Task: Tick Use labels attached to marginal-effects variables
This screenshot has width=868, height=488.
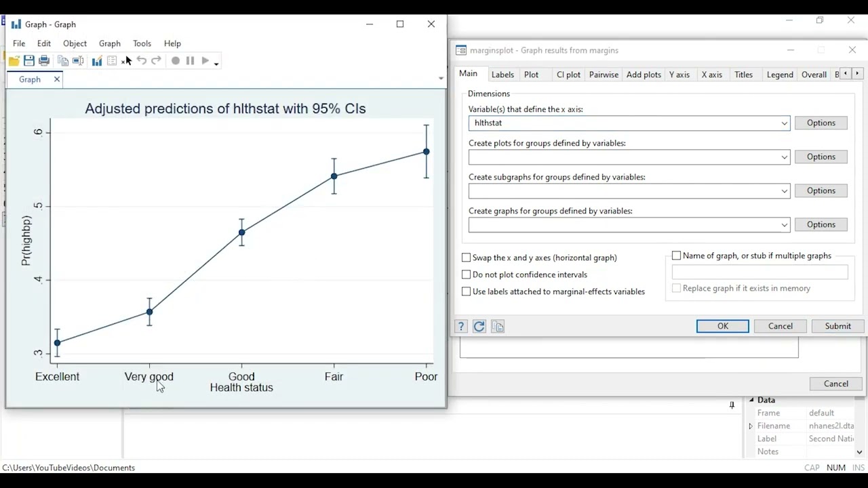Action: (x=466, y=291)
